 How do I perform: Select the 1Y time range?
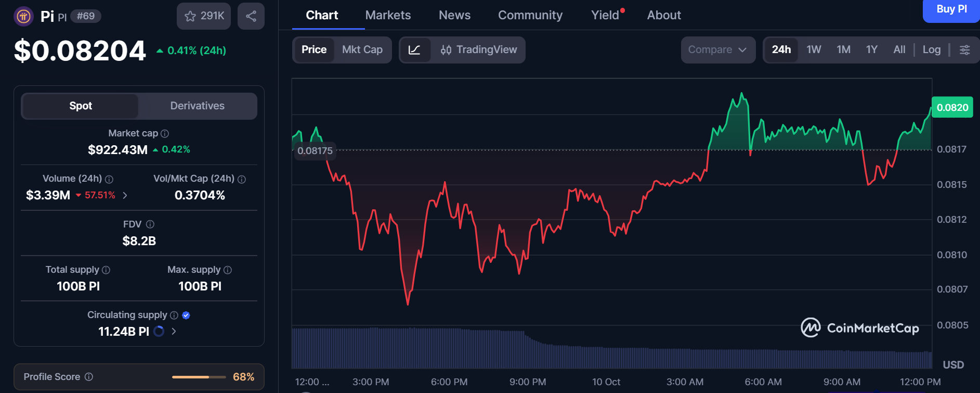tap(872, 50)
